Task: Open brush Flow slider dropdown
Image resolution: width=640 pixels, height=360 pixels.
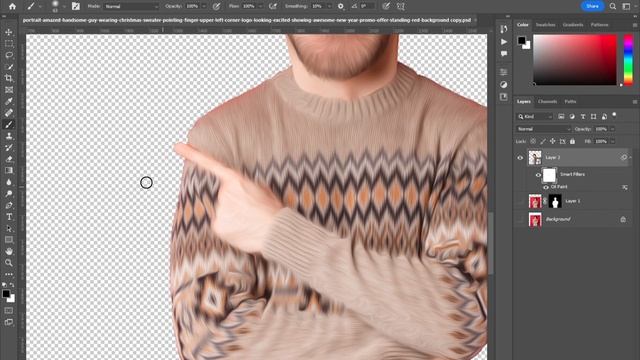Action: click(x=260, y=7)
